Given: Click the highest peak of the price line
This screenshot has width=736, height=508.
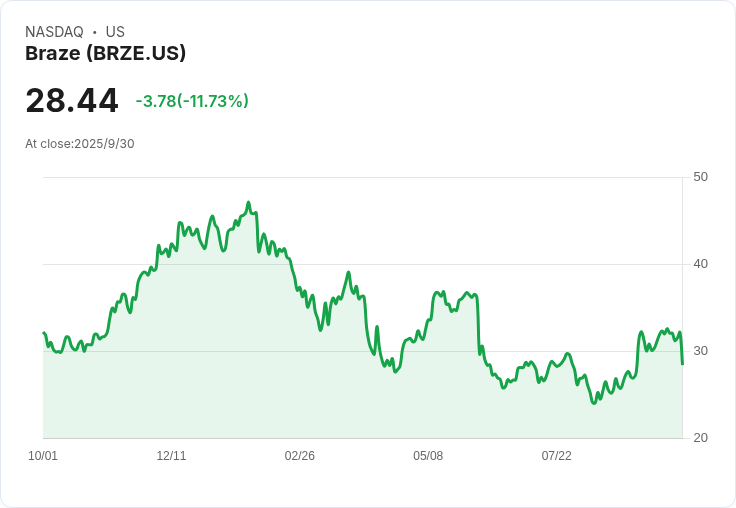Looking at the screenshot, I should coord(248,203).
